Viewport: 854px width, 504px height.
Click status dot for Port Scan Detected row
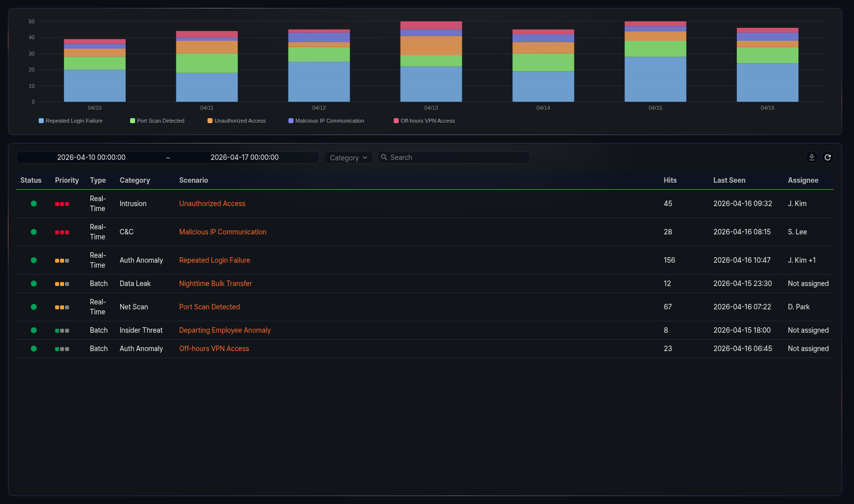(x=34, y=307)
